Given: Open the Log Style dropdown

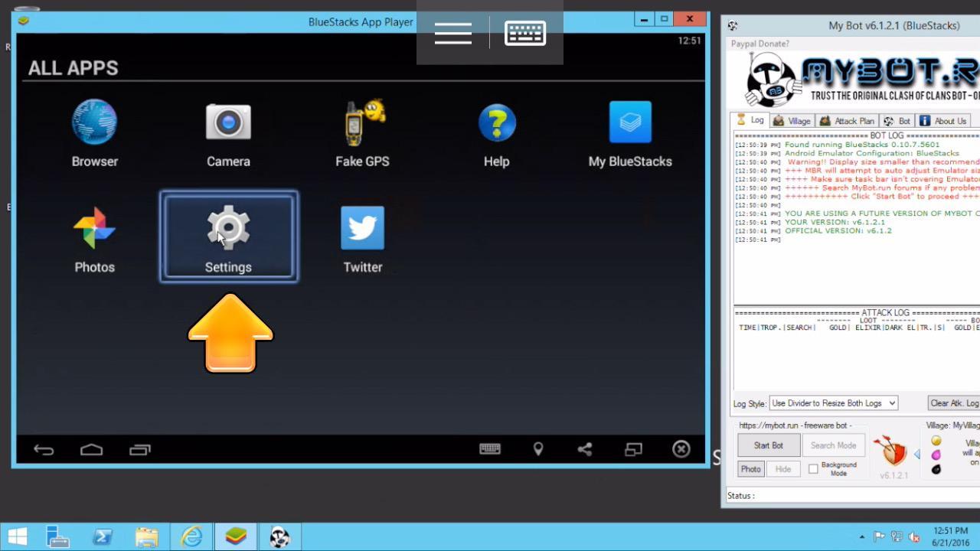Looking at the screenshot, I should [833, 403].
